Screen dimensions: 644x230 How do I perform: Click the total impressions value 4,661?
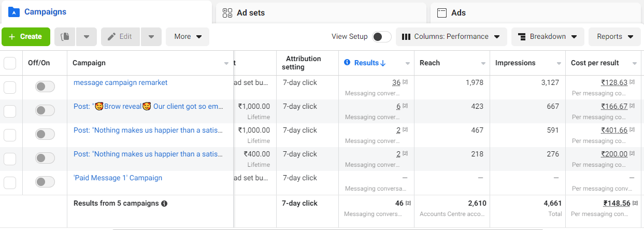(x=553, y=204)
